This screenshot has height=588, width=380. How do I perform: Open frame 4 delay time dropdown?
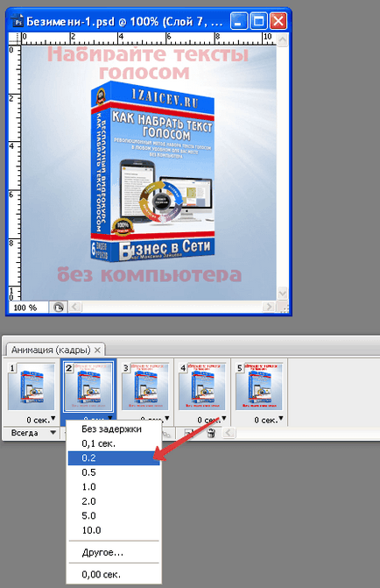click(x=212, y=419)
